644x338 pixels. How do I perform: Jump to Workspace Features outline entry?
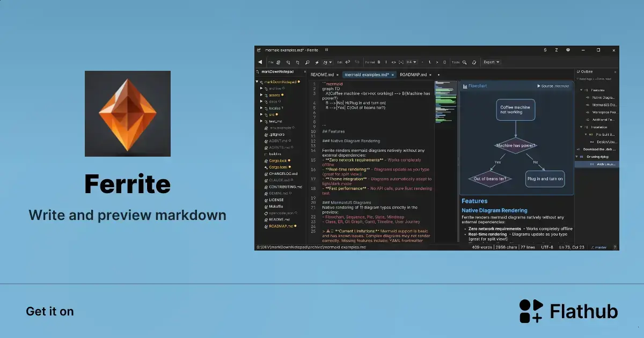click(605, 112)
